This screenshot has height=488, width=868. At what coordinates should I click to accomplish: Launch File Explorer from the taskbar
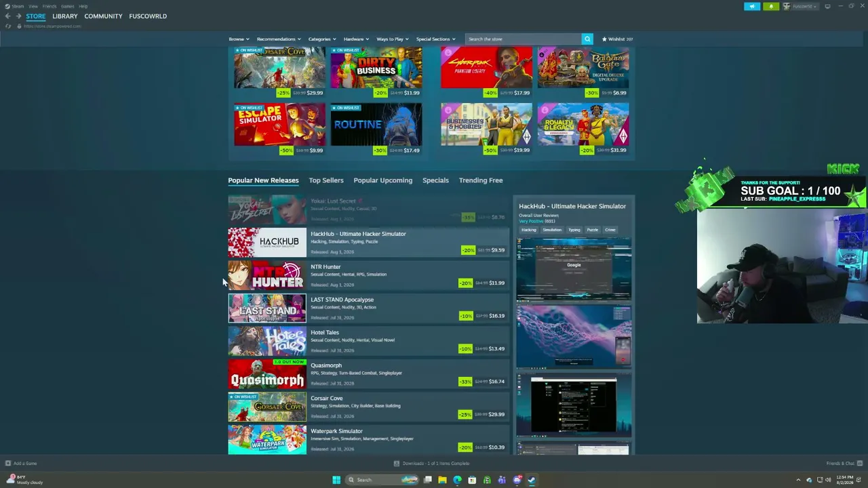pyautogui.click(x=442, y=480)
